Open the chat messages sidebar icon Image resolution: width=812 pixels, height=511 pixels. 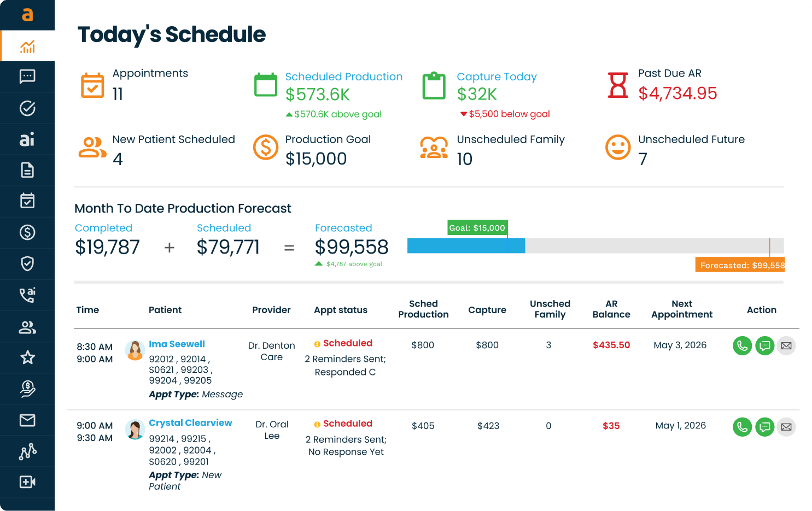coord(27,77)
